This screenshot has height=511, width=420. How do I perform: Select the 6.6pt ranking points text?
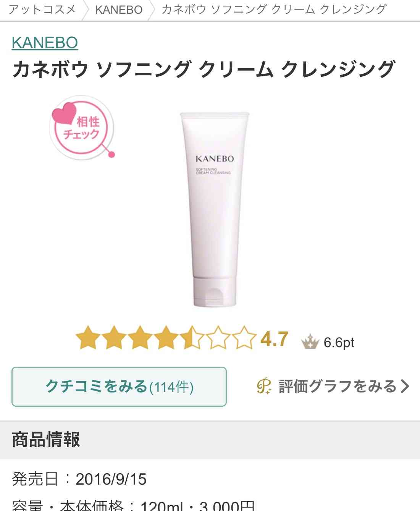click(x=339, y=343)
